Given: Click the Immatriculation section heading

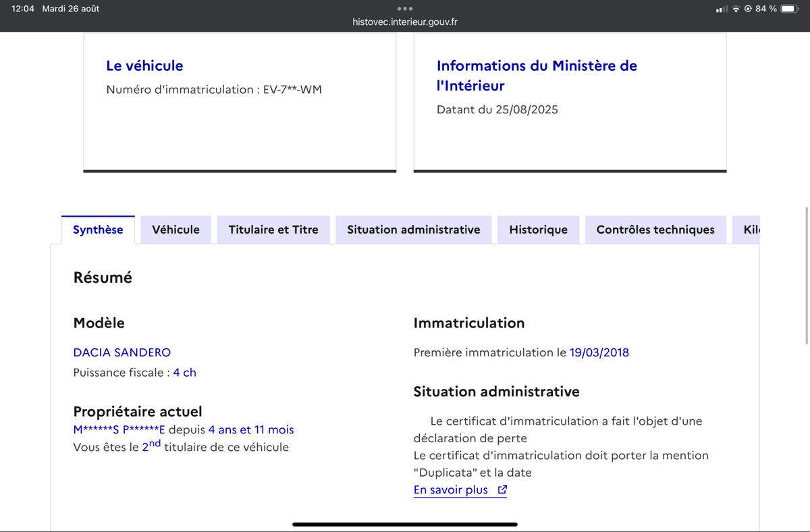Looking at the screenshot, I should point(469,323).
